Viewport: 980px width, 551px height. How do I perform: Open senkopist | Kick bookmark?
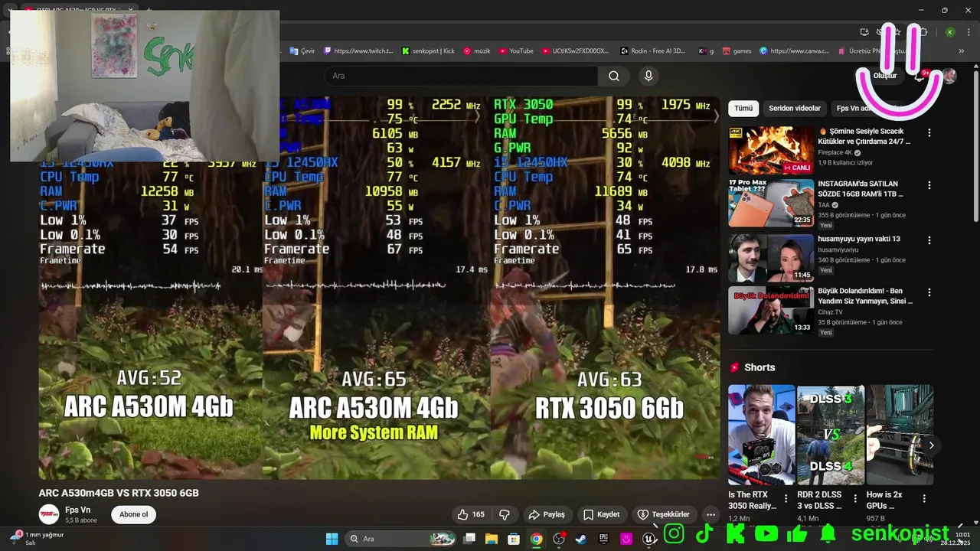click(428, 51)
